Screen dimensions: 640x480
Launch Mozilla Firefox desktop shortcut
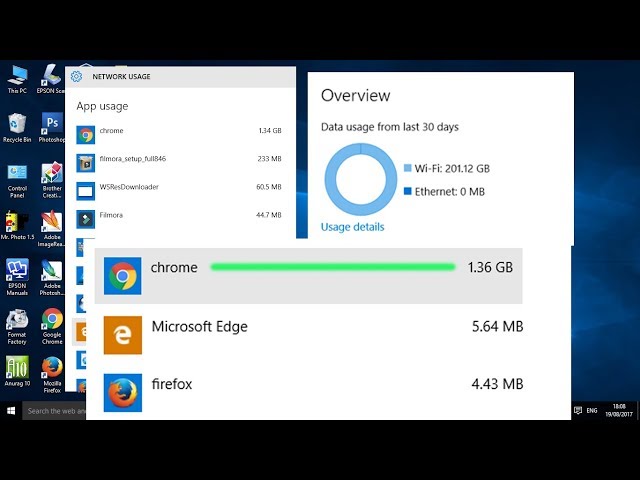(52, 375)
